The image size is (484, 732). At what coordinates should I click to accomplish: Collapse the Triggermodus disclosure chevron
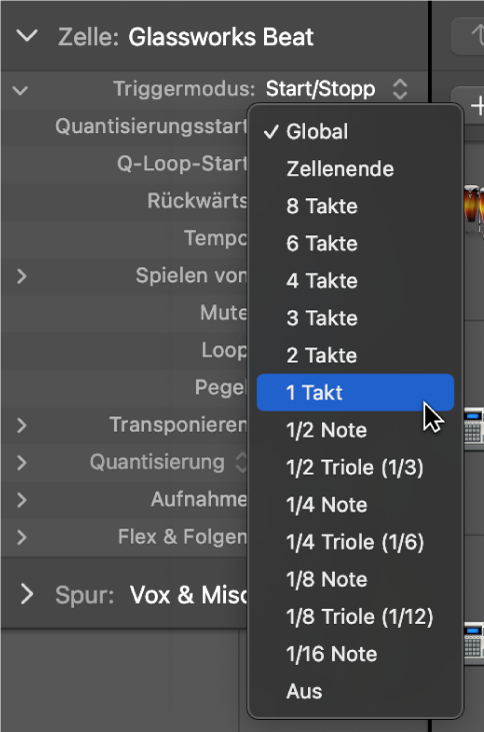21,90
